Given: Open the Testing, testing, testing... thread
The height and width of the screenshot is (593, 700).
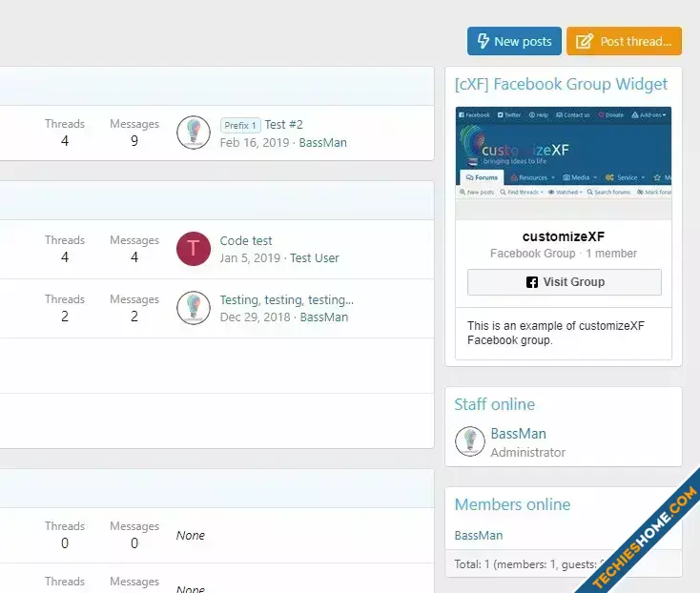Looking at the screenshot, I should coord(287,300).
